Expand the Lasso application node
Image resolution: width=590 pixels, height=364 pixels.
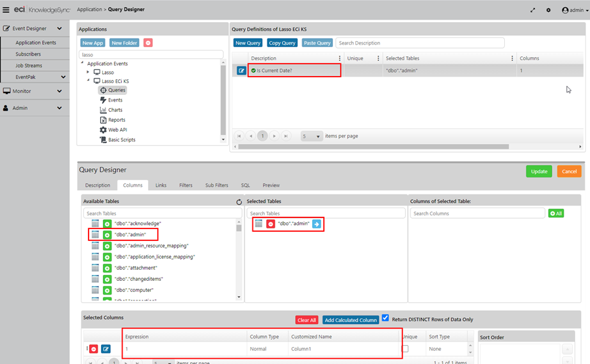coord(88,72)
